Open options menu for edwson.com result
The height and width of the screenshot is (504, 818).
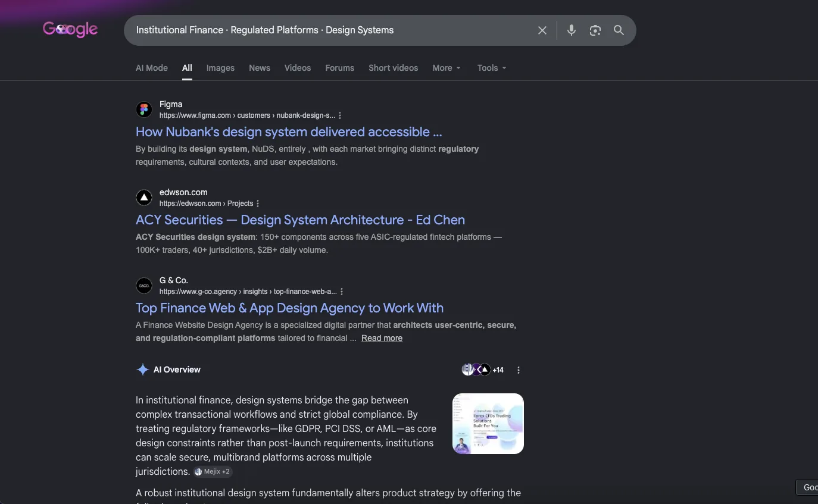[258, 204]
